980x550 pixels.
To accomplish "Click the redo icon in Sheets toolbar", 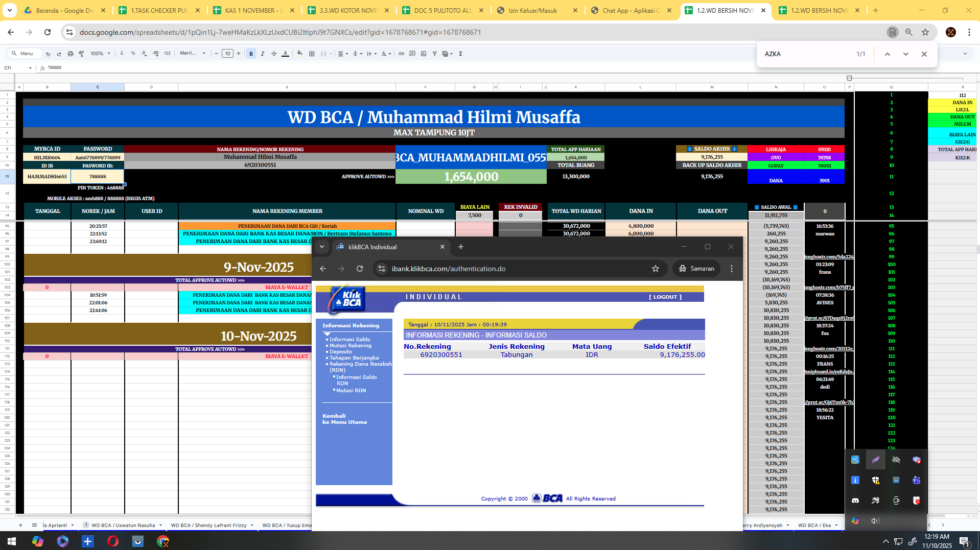I will pyautogui.click(x=59, y=54).
